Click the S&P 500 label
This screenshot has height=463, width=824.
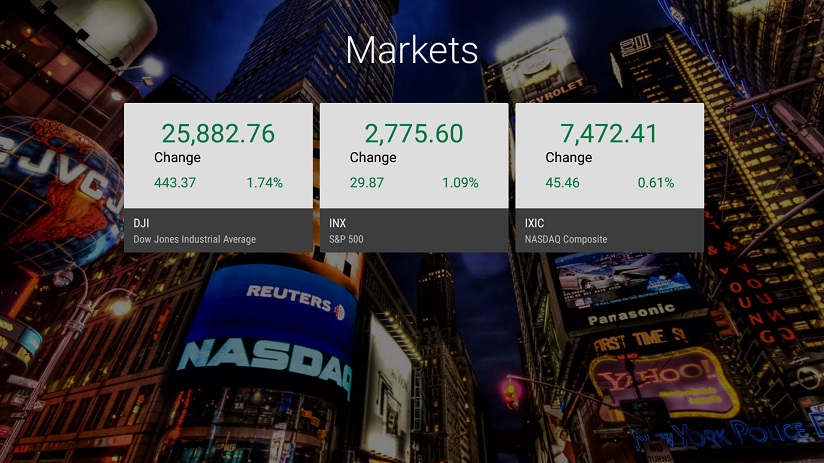coord(345,240)
